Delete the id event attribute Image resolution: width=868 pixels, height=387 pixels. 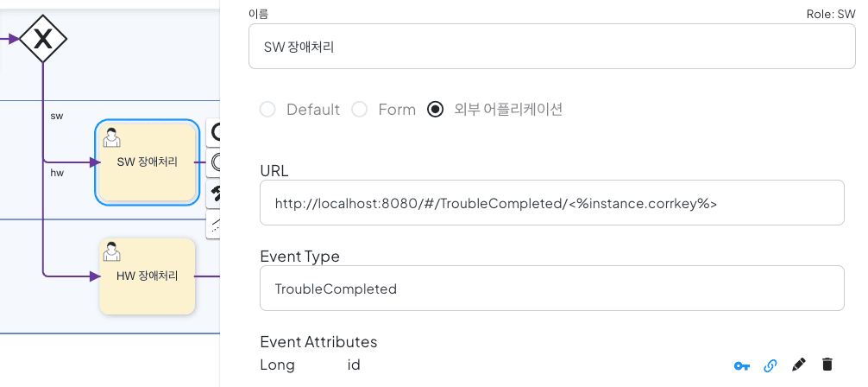pyautogui.click(x=827, y=365)
